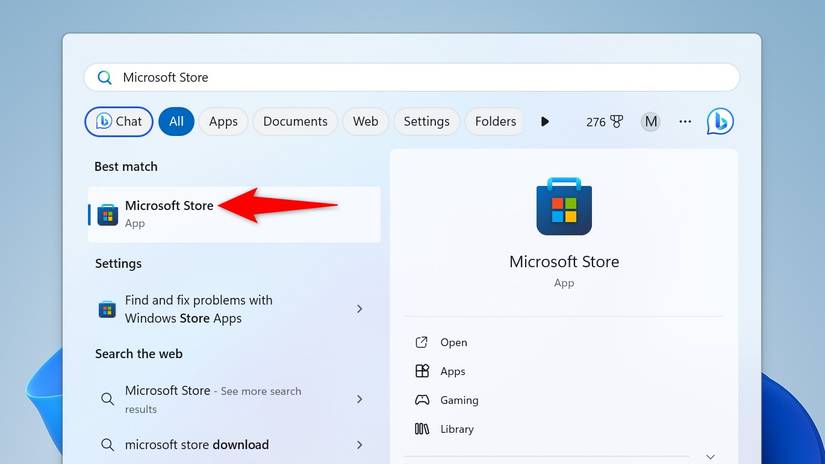Click the Gaming controller icon
825x464 pixels.
[422, 400]
